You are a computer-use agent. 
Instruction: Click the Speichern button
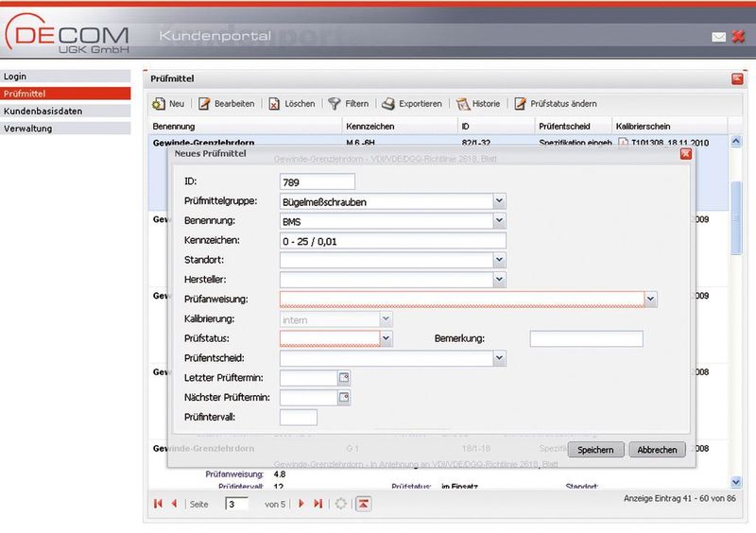595,450
